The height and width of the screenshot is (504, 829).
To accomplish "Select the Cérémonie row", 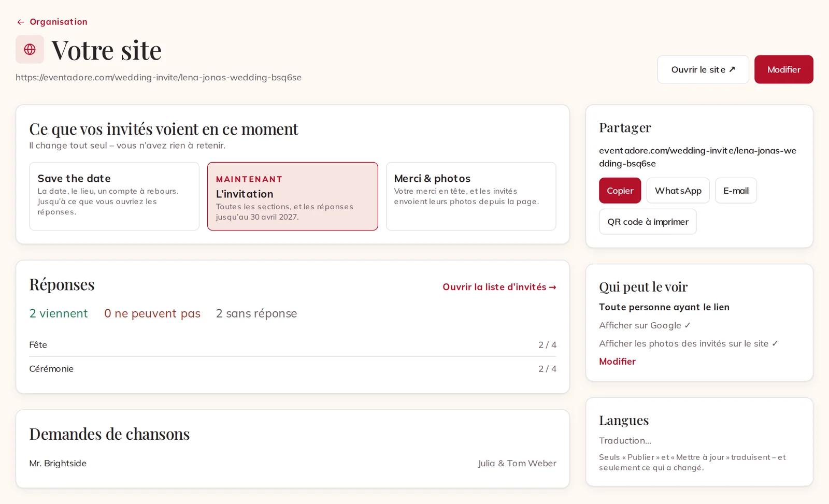I will [x=293, y=369].
